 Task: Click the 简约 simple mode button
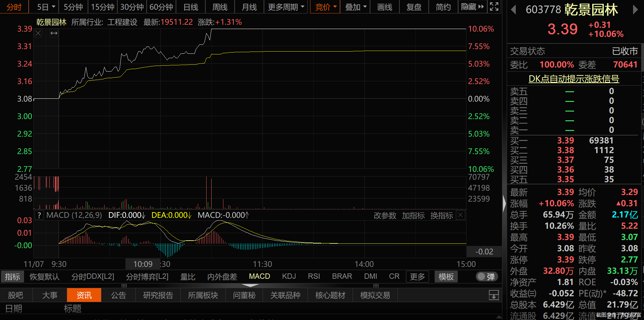(x=443, y=7)
